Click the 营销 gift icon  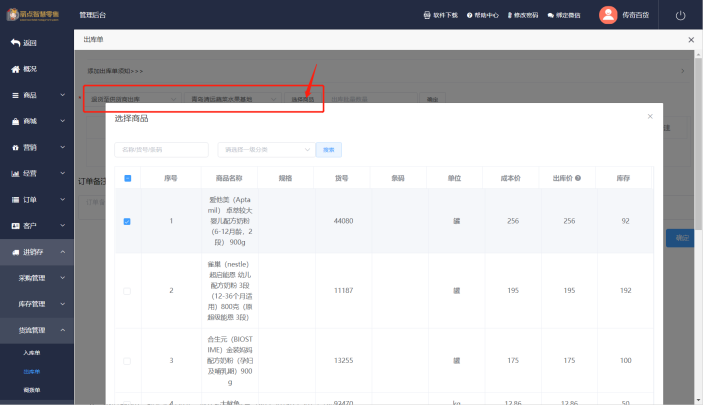coord(15,147)
